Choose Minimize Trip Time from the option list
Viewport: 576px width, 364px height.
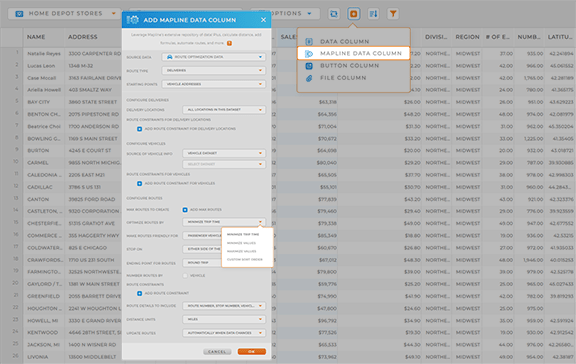tap(243, 234)
